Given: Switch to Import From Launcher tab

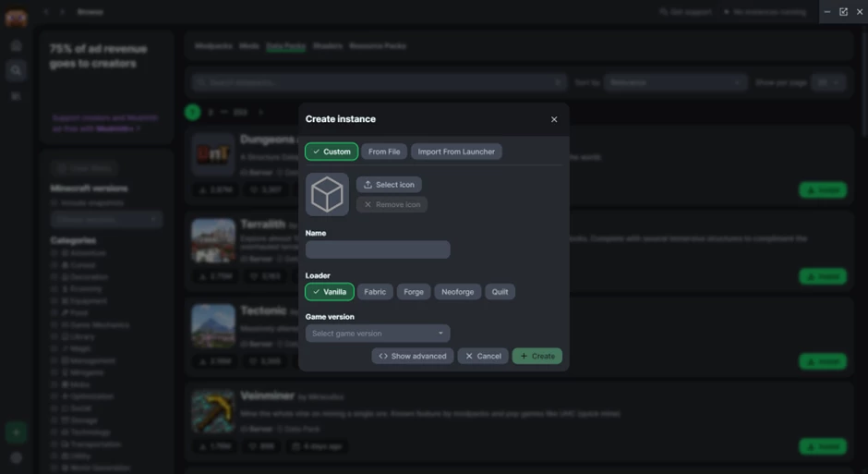Looking at the screenshot, I should (456, 152).
